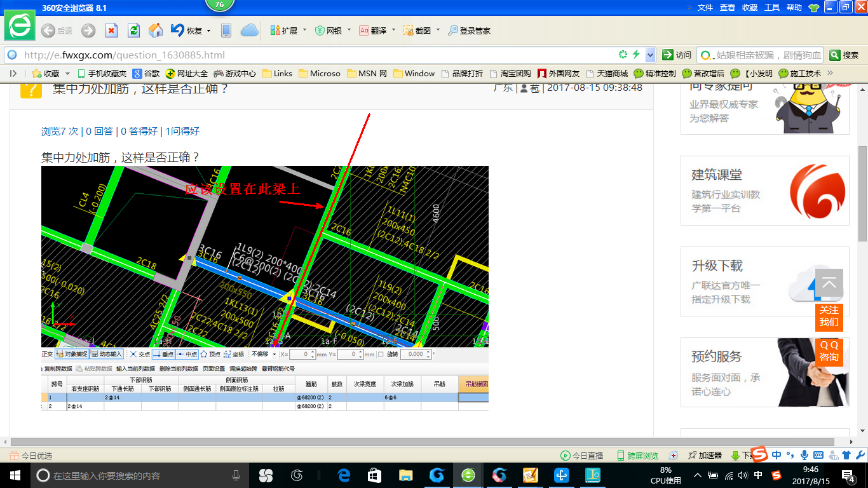The image size is (868, 488).
Task: Expand the 收藏 bookmarks dropdown arrow
Action: tap(66, 74)
